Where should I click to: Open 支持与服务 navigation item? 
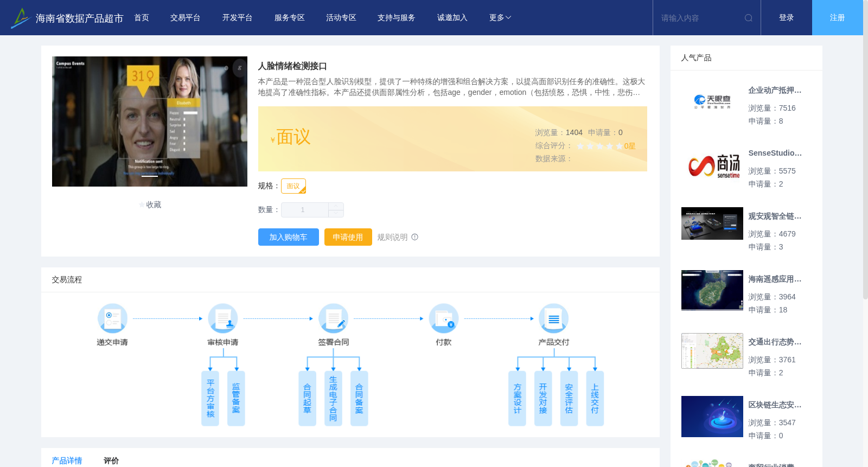[x=397, y=18]
